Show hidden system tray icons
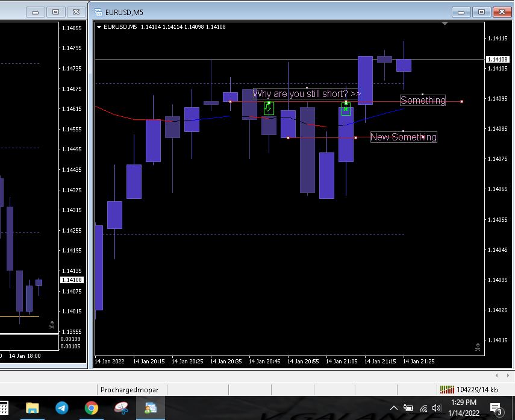Image resolution: width=515 pixels, height=420 pixels. click(395, 408)
